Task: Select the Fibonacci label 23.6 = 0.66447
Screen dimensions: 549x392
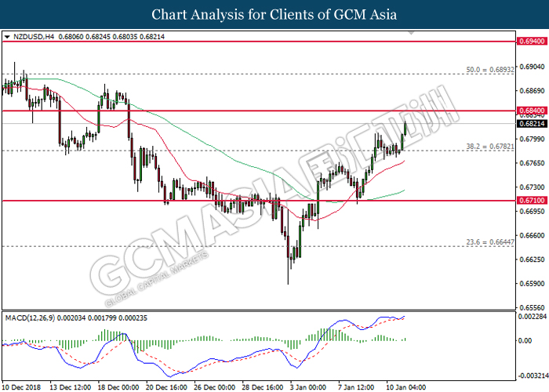Action: click(x=490, y=241)
